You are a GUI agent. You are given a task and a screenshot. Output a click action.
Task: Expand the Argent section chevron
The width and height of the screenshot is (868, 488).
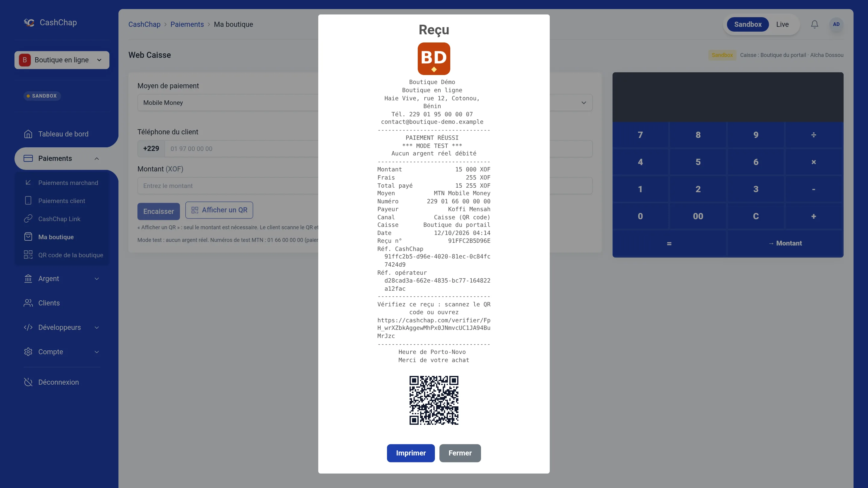coord(97,279)
